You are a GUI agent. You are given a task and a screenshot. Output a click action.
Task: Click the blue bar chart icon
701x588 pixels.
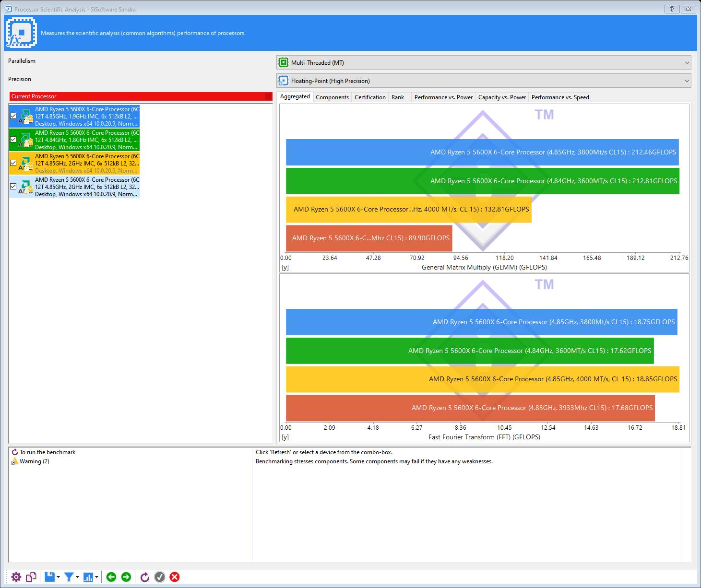pyautogui.click(x=88, y=577)
